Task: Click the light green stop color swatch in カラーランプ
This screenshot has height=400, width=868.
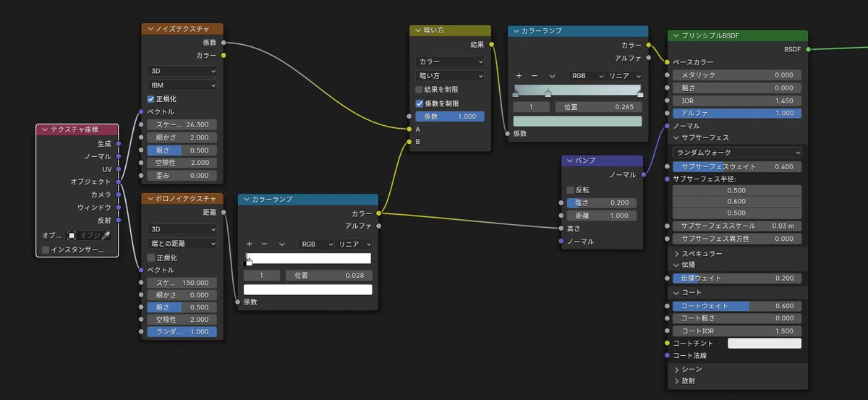Action: (577, 121)
